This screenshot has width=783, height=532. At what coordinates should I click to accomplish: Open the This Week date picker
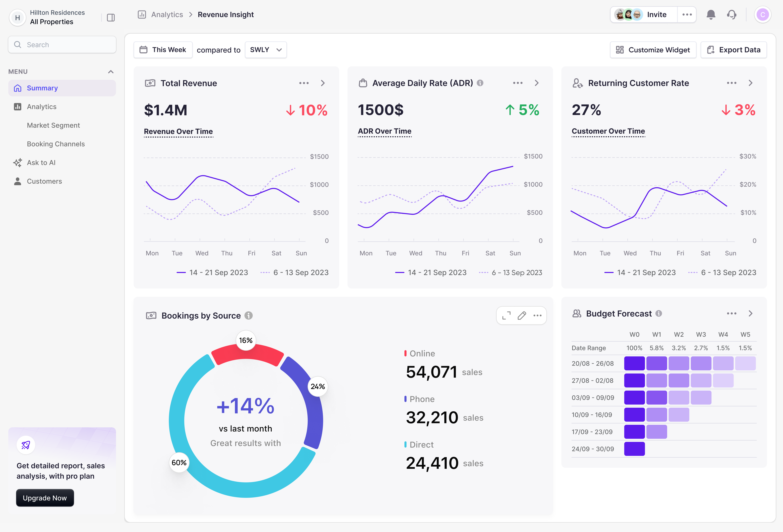(163, 50)
